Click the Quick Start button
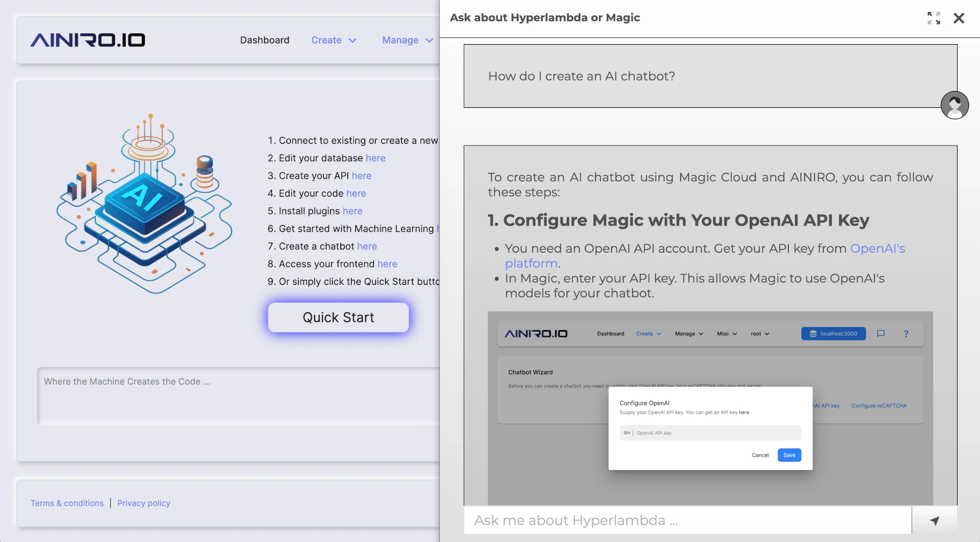The width and height of the screenshot is (980, 542). 338,317
